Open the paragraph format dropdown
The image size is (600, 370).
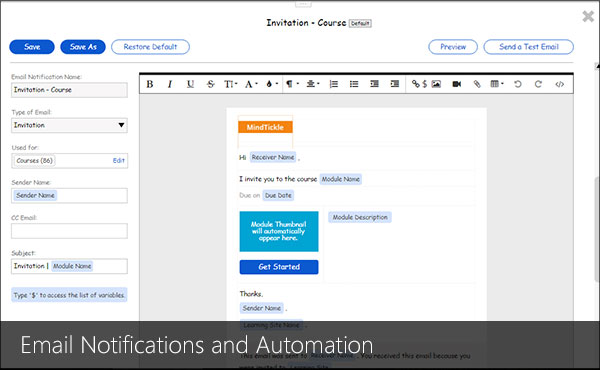pos(293,84)
